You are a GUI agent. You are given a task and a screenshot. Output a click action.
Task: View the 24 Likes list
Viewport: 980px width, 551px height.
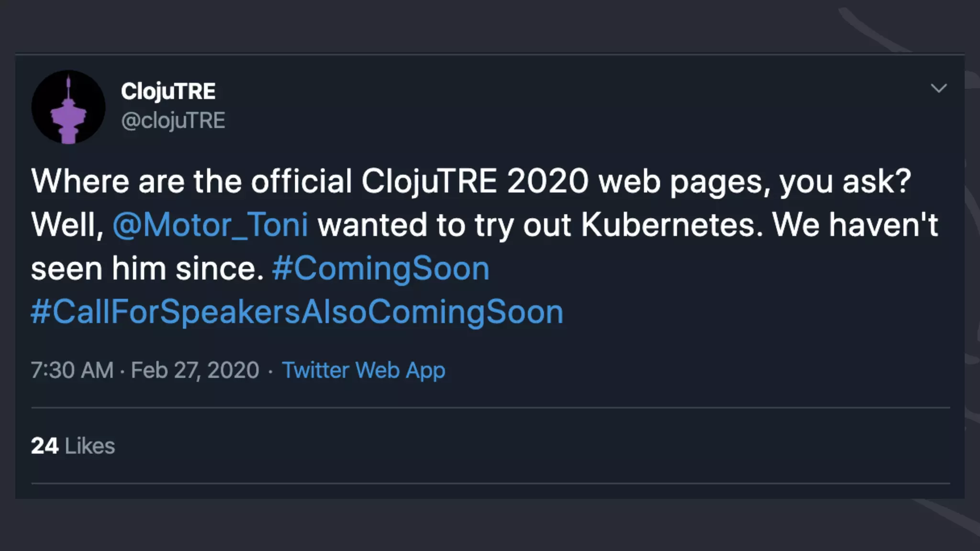[x=73, y=446]
